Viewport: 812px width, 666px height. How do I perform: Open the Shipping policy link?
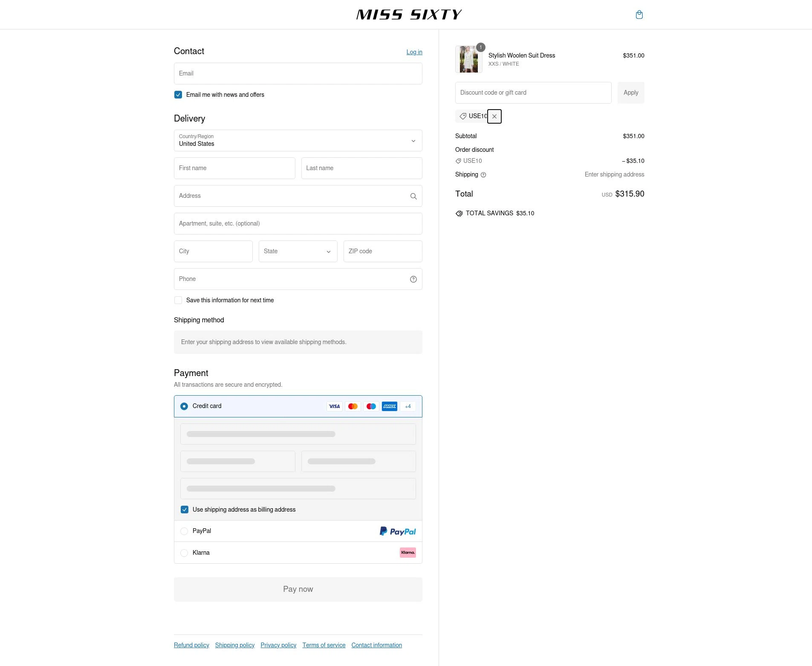(x=235, y=645)
